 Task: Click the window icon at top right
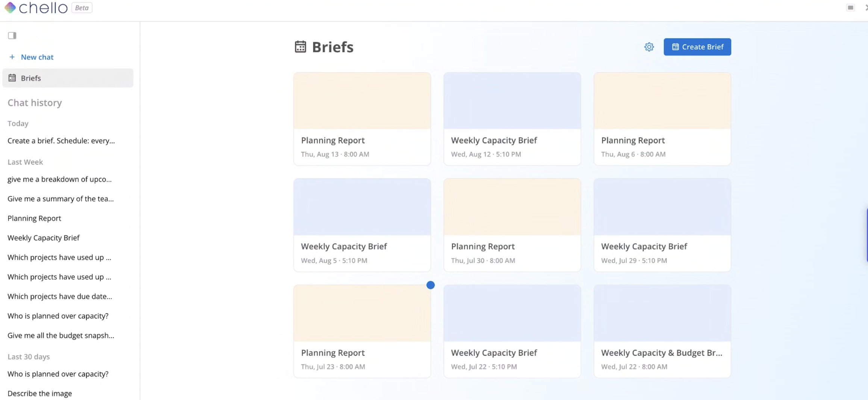point(850,8)
